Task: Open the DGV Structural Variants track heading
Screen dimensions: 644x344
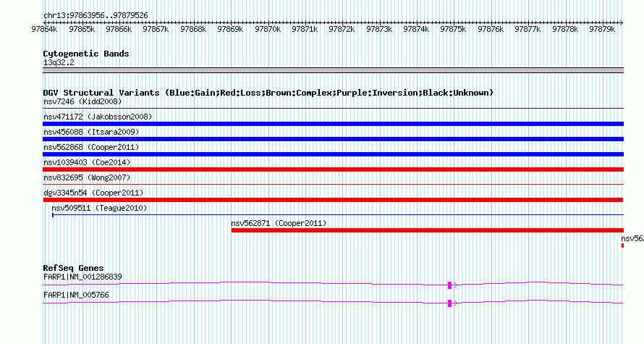Action: tap(268, 93)
